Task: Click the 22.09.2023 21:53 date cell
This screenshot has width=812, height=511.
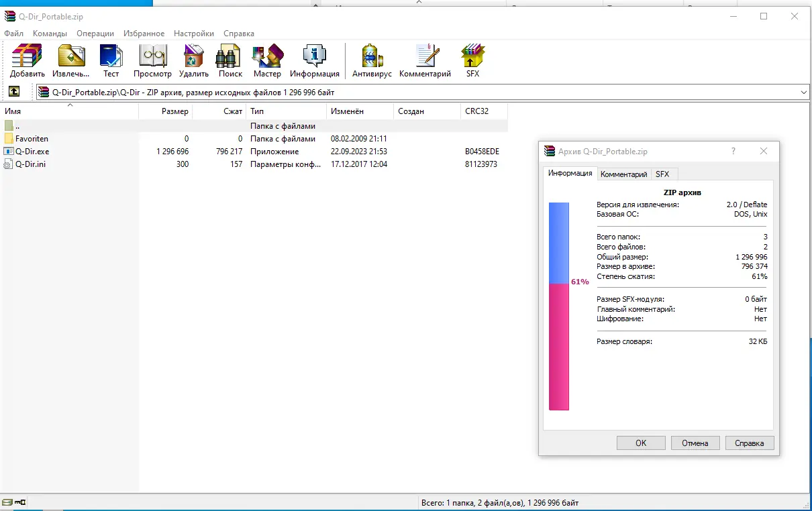Action: (x=359, y=152)
